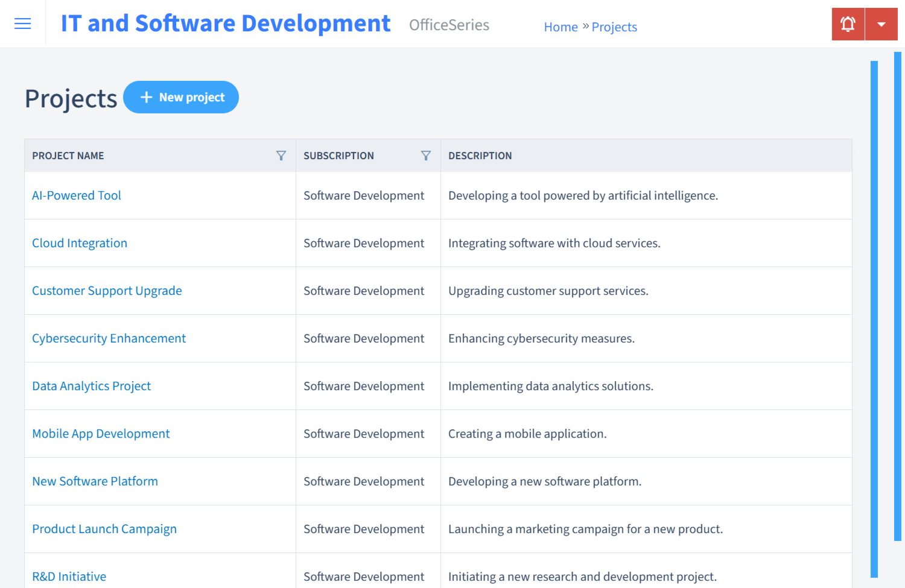
Task: Open the R&D Initiative project
Action: (x=69, y=577)
